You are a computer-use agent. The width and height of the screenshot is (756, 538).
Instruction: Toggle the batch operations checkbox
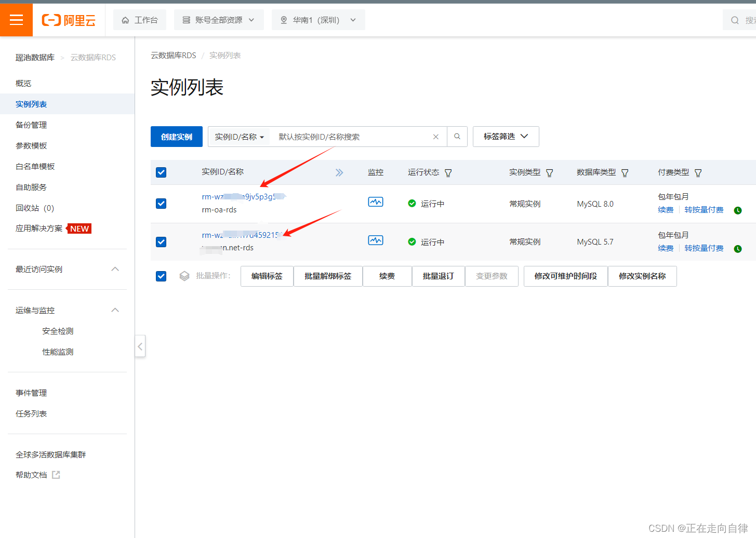161,276
